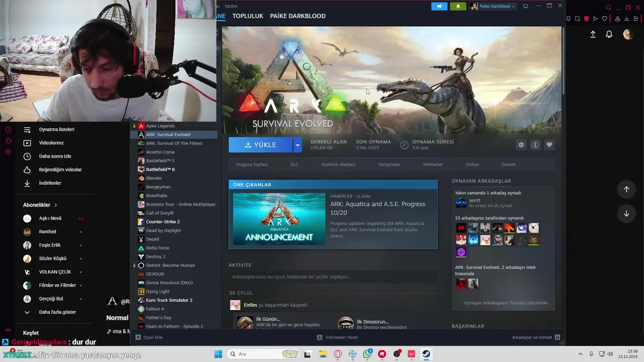Jump to top with the up arrow button

626,189
